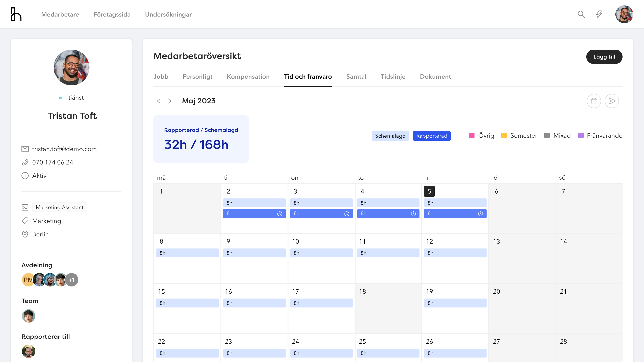The image size is (644, 362).
Task: Switch to the Samtal tab
Action: [x=356, y=76]
